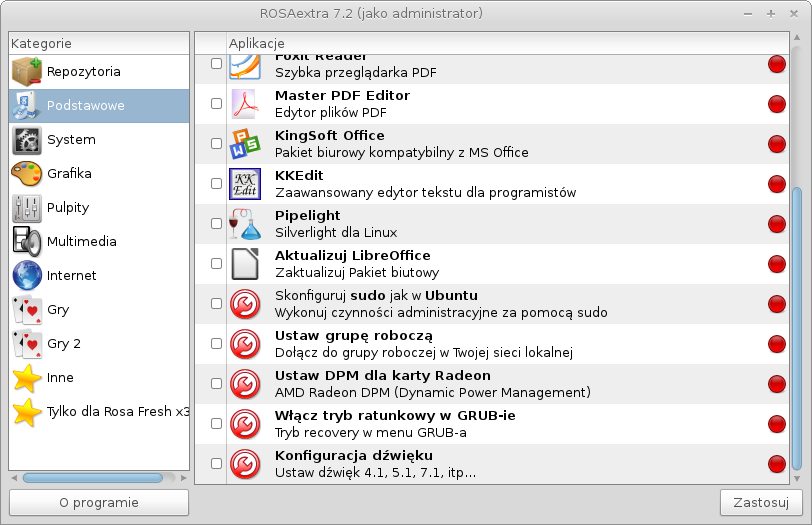Select the 'Silverlight dla Linux' description text
Screen dimensions: 812x525
(336, 232)
